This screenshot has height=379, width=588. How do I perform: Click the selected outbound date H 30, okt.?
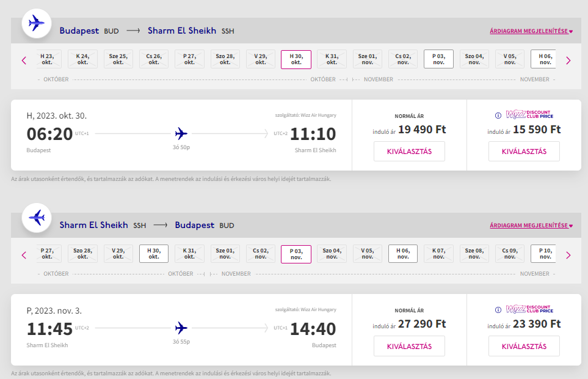(296, 59)
